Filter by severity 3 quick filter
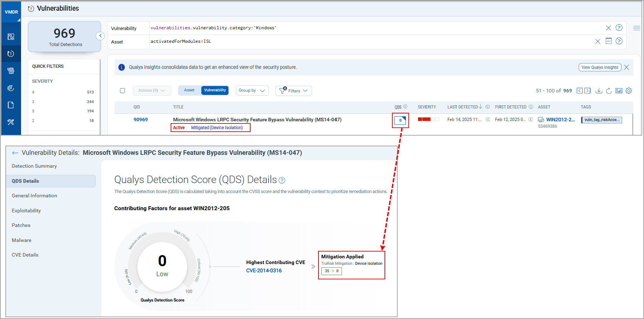644x319 pixels. (x=63, y=102)
